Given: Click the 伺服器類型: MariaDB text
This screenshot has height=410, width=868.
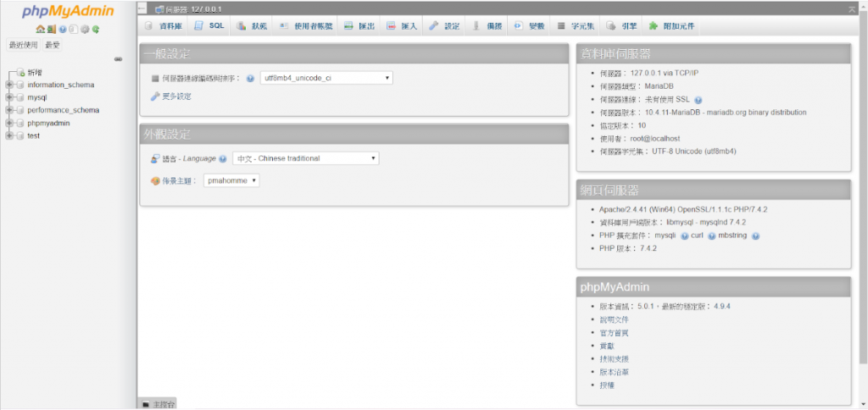Looking at the screenshot, I should tap(637, 86).
